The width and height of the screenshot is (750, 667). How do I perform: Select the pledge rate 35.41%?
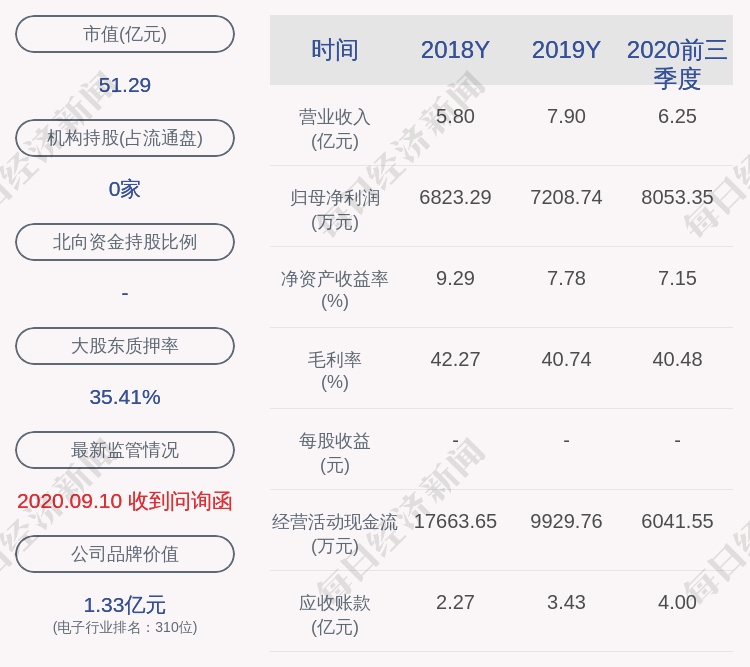pos(125,397)
